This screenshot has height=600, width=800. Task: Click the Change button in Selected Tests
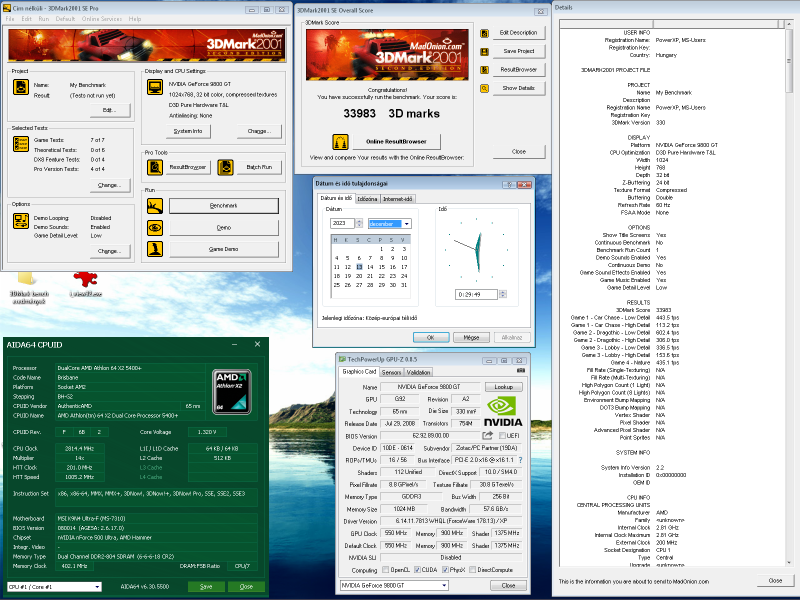[x=109, y=185]
